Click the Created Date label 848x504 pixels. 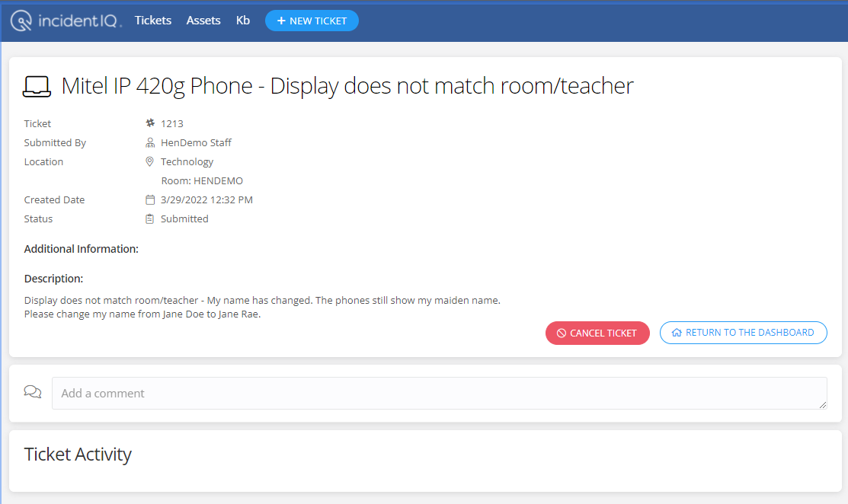pyautogui.click(x=54, y=200)
